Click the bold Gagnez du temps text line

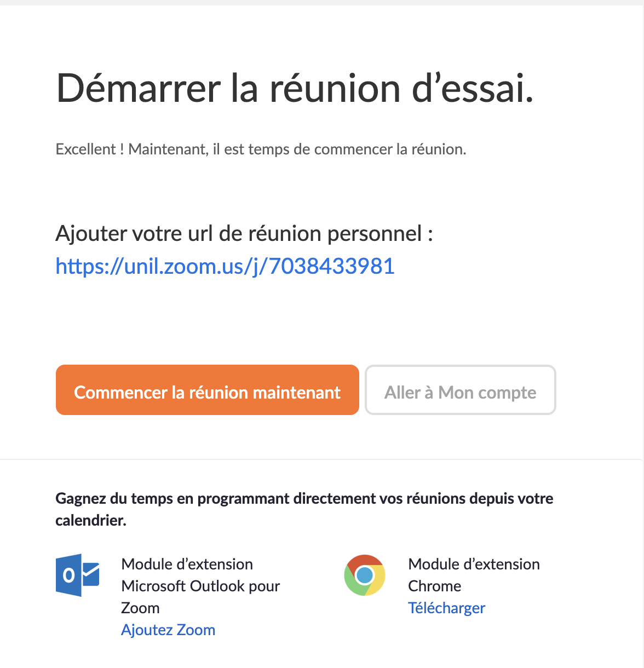pyautogui.click(x=304, y=499)
